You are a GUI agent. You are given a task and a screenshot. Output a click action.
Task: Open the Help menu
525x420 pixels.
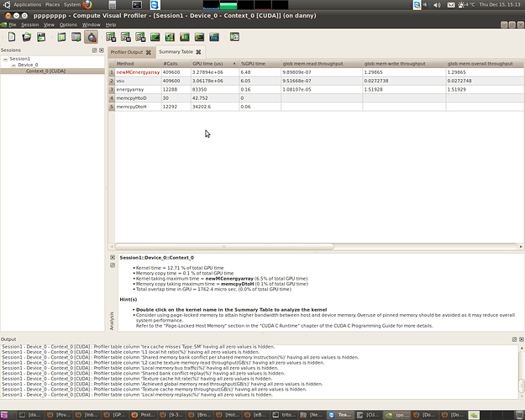(111, 25)
